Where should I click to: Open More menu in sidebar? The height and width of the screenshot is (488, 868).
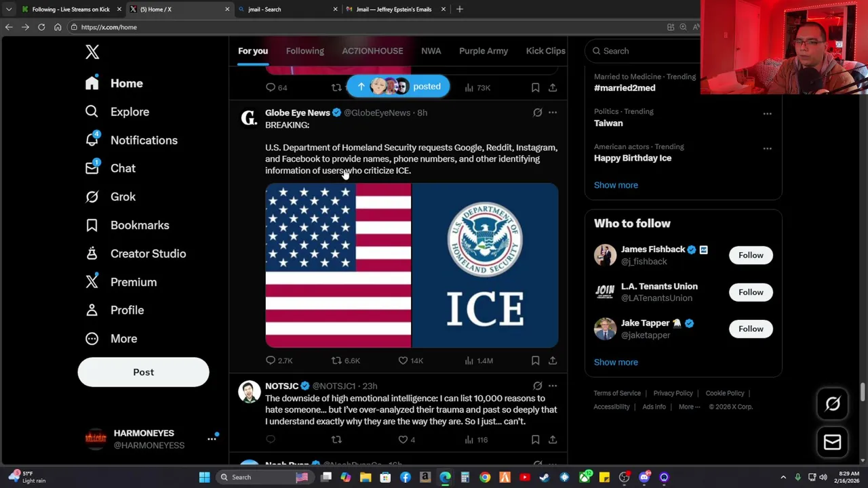(x=111, y=338)
